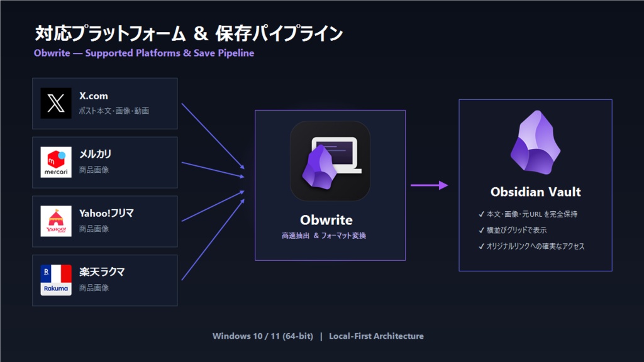Click the "Obsidian Vault" heading
644x362 pixels.
536,192
